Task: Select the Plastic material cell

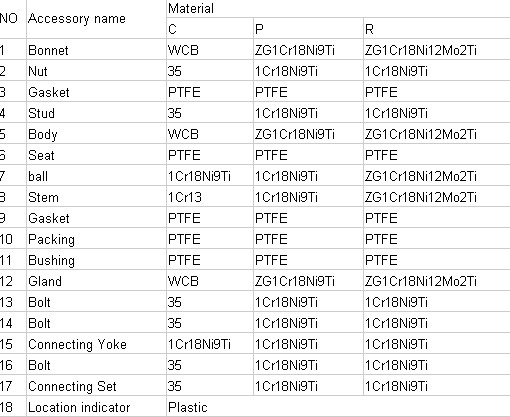Action: coord(338,407)
